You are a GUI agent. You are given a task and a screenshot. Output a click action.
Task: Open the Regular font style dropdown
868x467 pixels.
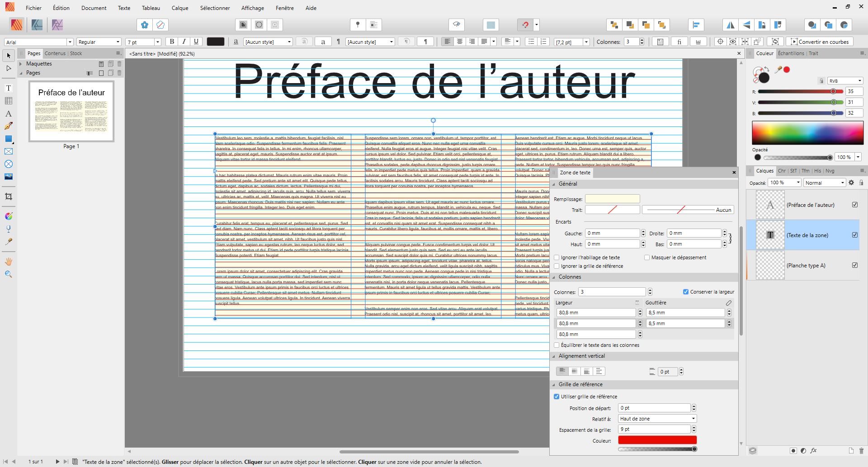tap(118, 42)
